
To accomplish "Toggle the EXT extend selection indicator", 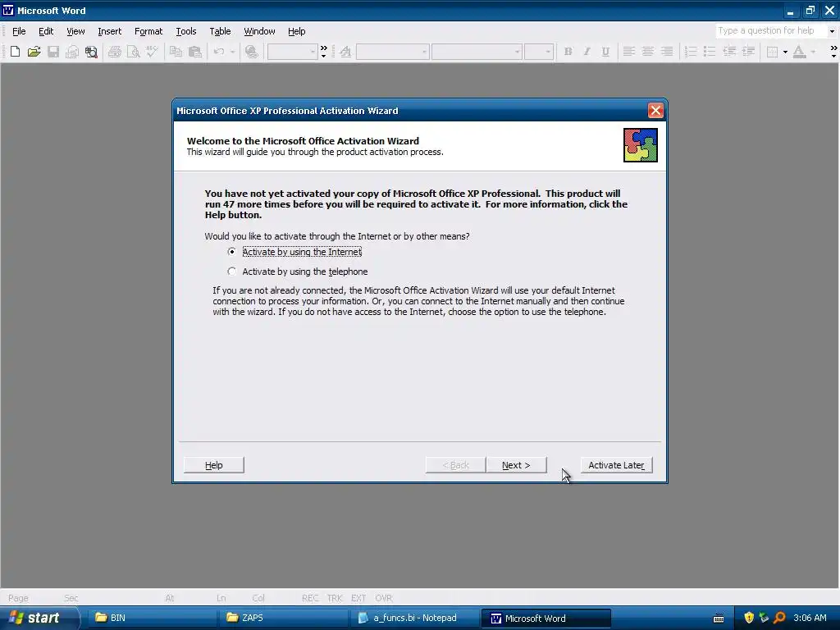I will click(358, 598).
